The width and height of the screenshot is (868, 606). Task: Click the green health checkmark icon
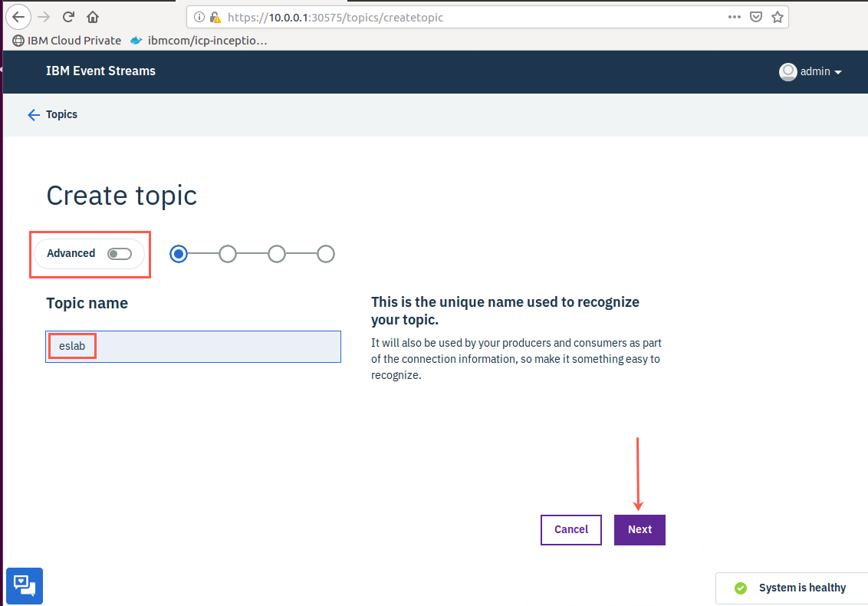(741, 588)
